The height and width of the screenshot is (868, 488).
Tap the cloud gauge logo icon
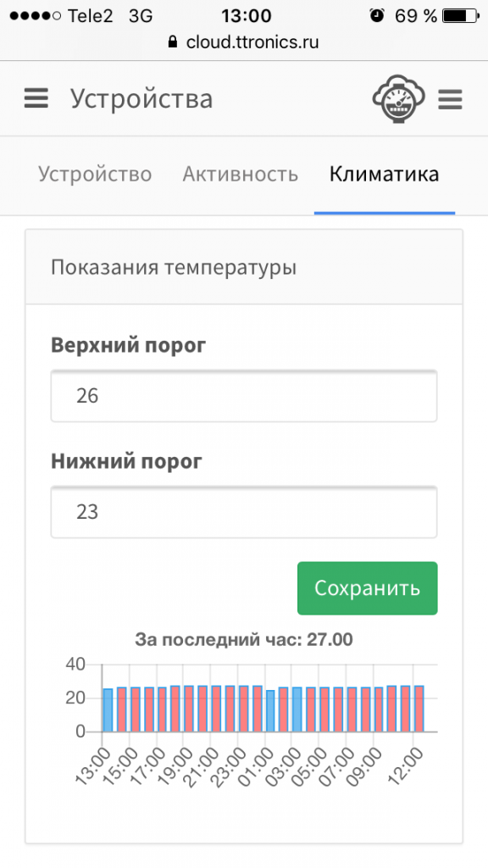(398, 98)
